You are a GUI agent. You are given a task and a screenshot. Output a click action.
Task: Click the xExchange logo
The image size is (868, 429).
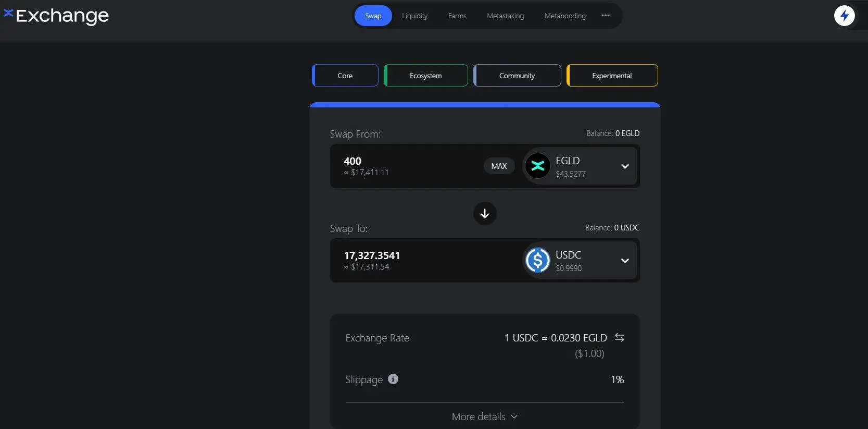click(x=56, y=16)
